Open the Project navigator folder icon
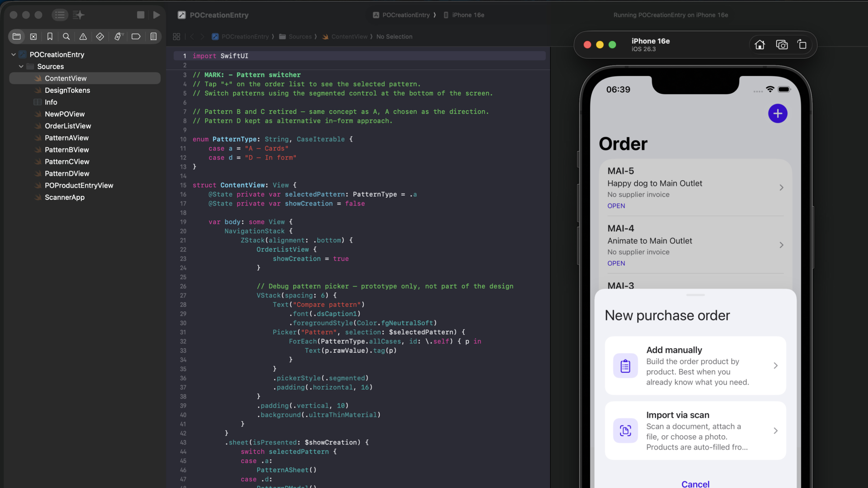This screenshot has width=868, height=488. [17, 36]
